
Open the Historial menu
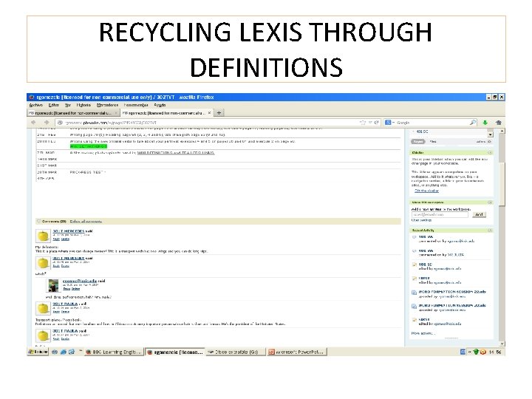(83, 105)
